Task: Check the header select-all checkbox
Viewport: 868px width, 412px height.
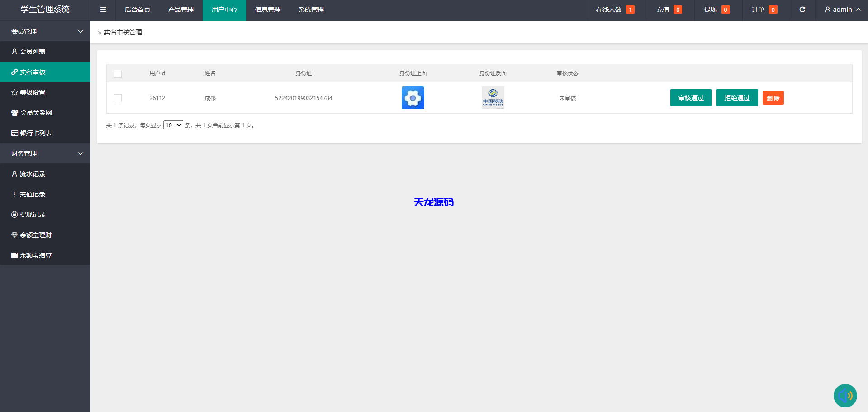Action: coord(118,73)
